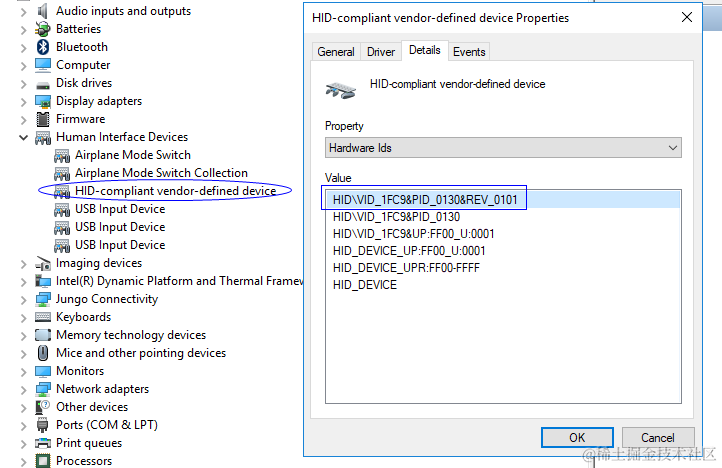Click the Airplane Mode Switch Collection device icon
The height and width of the screenshot is (468, 722).
(62, 174)
